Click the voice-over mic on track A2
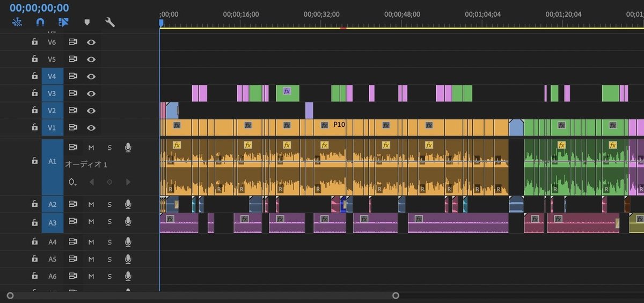Image resolution: width=644 pixels, height=303 pixels. pos(128,204)
